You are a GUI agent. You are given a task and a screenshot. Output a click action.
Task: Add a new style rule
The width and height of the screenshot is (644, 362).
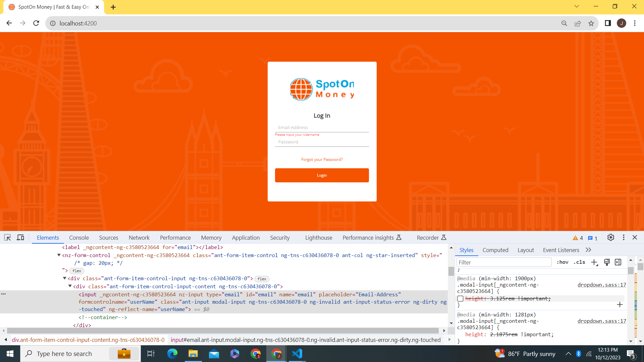(x=594, y=262)
